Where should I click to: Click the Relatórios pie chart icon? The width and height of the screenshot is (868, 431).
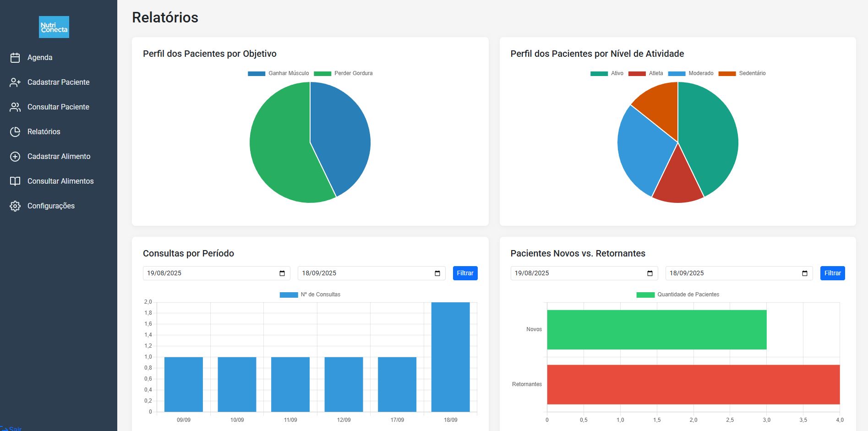[15, 132]
